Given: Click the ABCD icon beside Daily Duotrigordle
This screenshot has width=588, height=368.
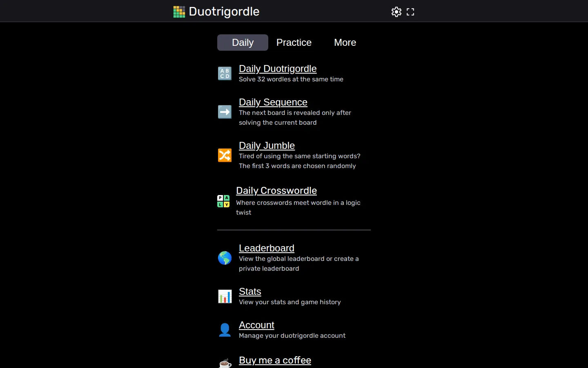Looking at the screenshot, I should [x=225, y=74].
